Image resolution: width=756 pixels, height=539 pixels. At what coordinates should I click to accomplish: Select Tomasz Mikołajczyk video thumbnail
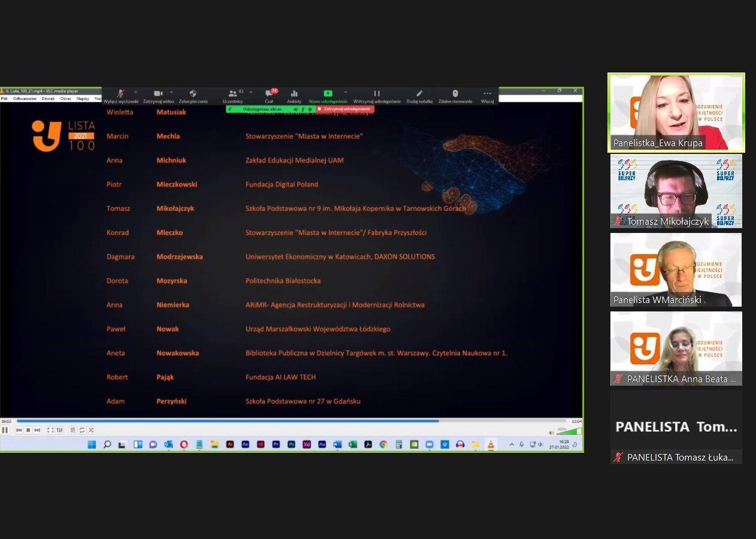676,191
